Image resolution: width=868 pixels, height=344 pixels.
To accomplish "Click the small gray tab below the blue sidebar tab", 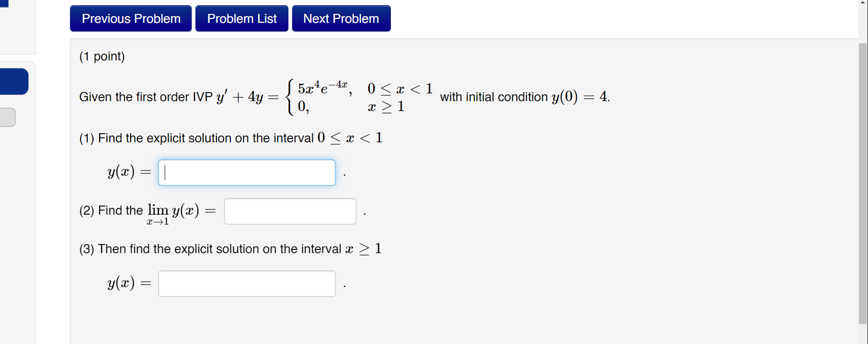I will [7, 117].
